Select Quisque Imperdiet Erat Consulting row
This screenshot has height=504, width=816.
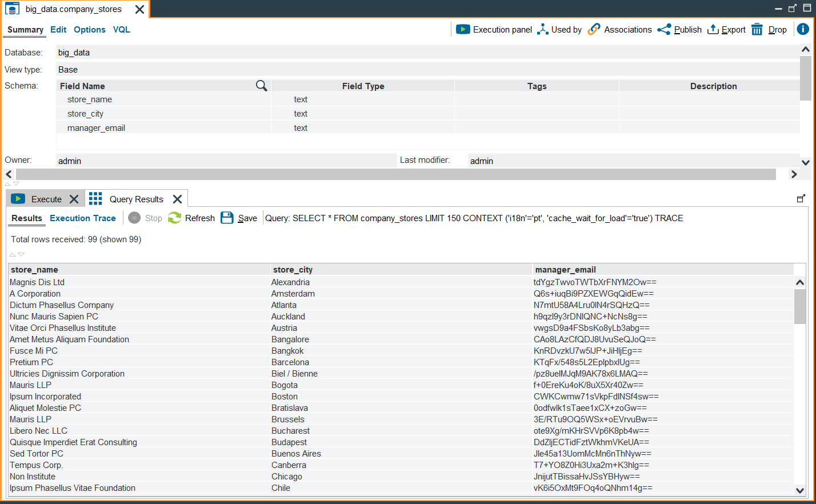click(x=401, y=442)
